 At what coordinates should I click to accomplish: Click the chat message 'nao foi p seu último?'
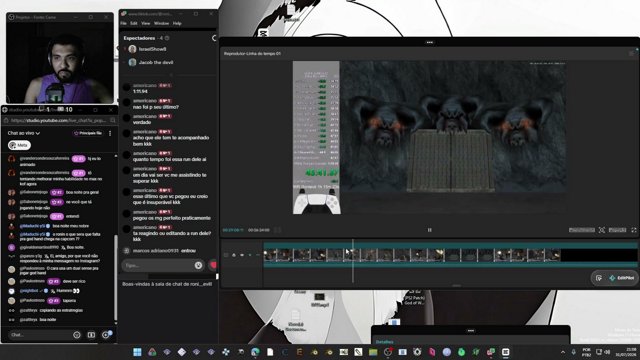click(156, 107)
